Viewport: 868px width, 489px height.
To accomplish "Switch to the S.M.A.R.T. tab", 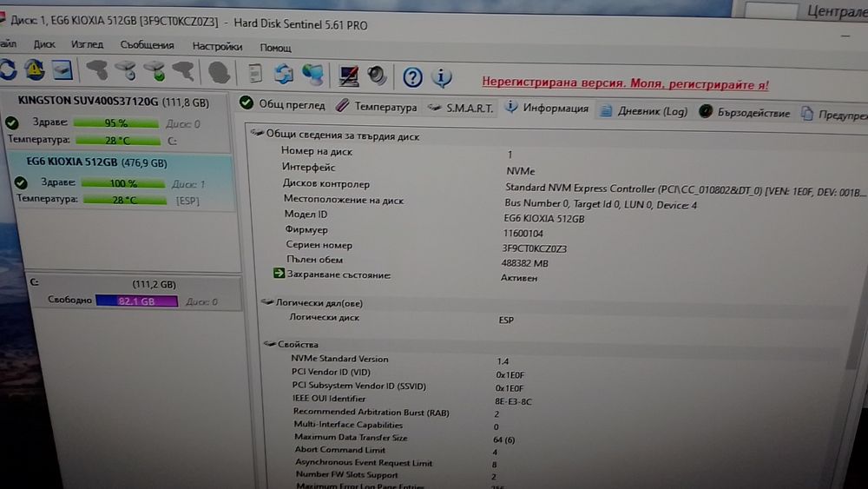I will click(460, 108).
